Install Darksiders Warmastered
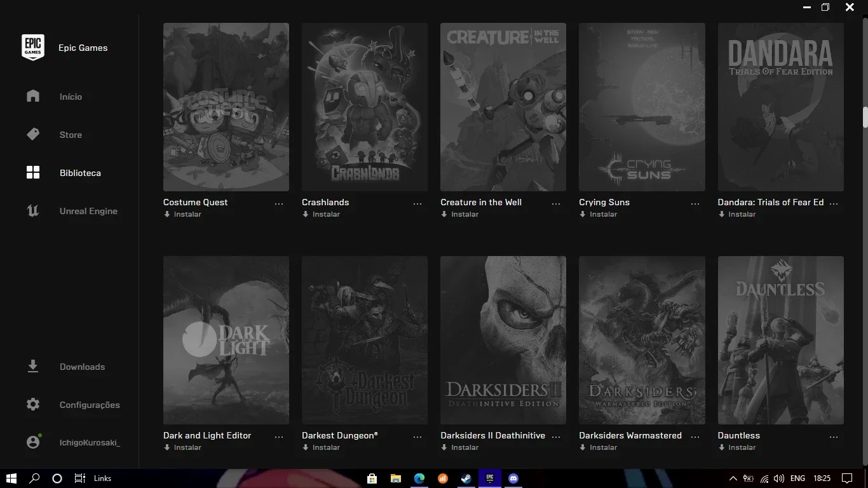868x488 pixels. (598, 447)
